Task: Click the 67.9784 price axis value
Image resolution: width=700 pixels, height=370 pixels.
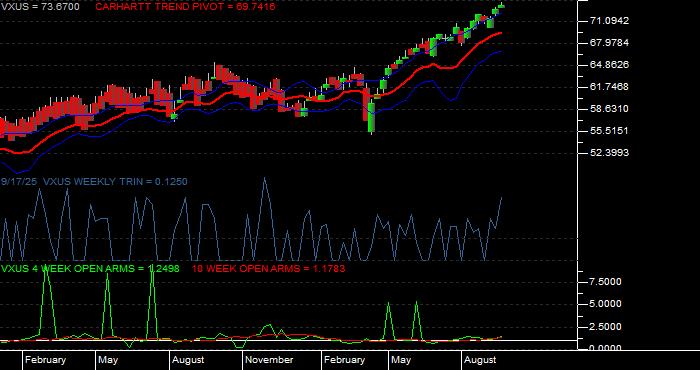Action: click(x=609, y=42)
